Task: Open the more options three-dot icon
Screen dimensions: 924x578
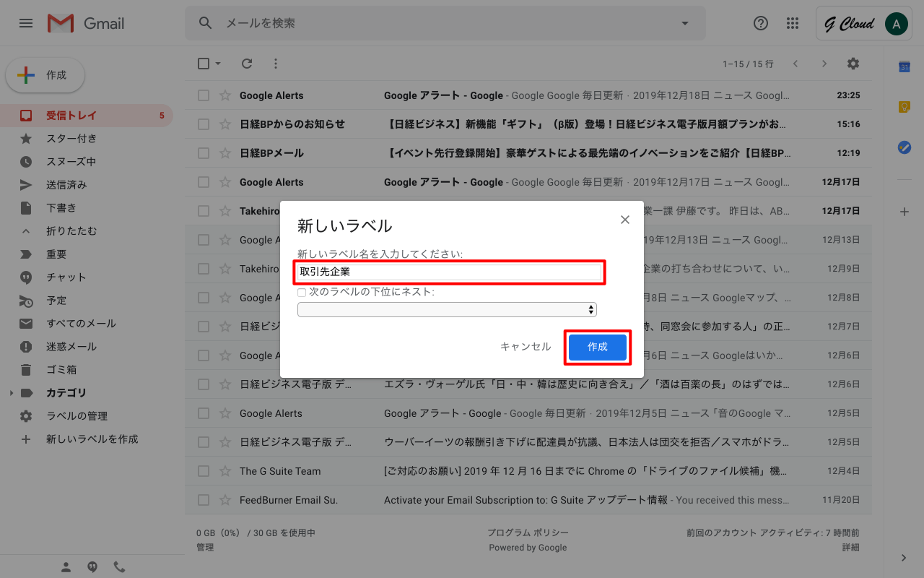Action: (276, 64)
